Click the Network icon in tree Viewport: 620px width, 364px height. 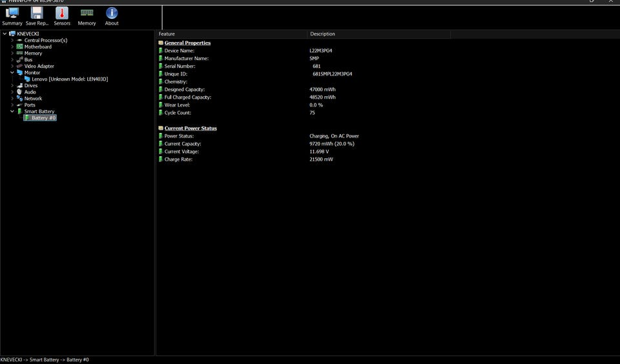click(20, 98)
